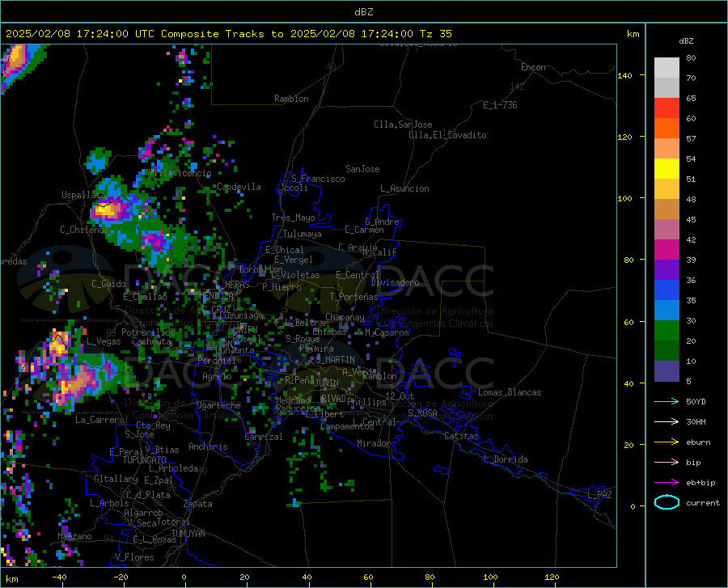
Task: Pick the bright yellow 51–54 dBZ swatch
Action: [x=667, y=169]
